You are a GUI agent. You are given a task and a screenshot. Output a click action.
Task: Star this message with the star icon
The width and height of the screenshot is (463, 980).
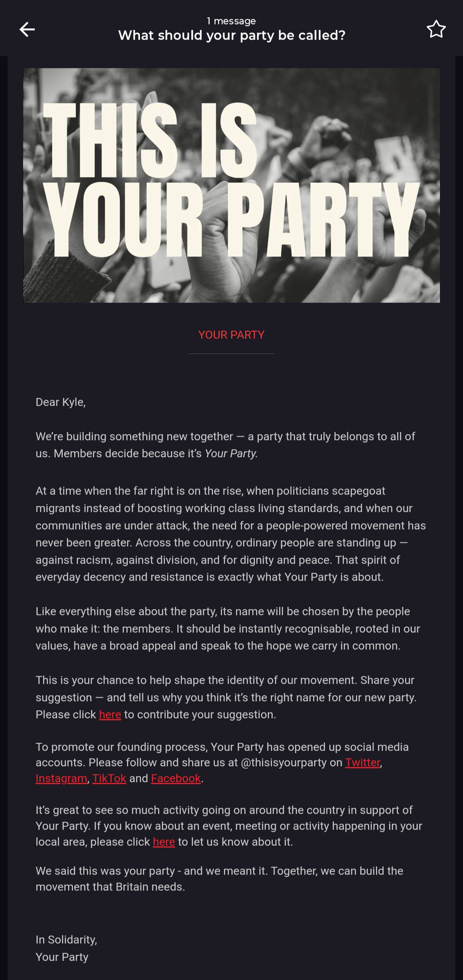tap(436, 29)
